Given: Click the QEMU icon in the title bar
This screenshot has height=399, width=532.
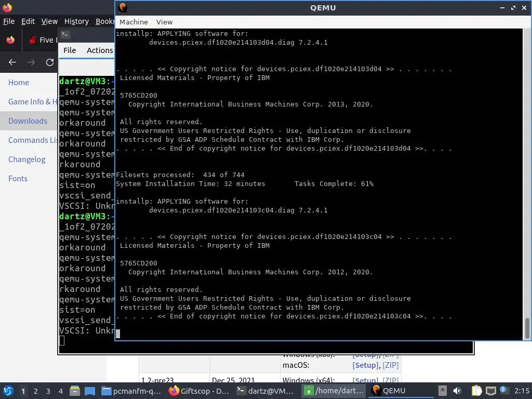Looking at the screenshot, I should coord(123,7).
